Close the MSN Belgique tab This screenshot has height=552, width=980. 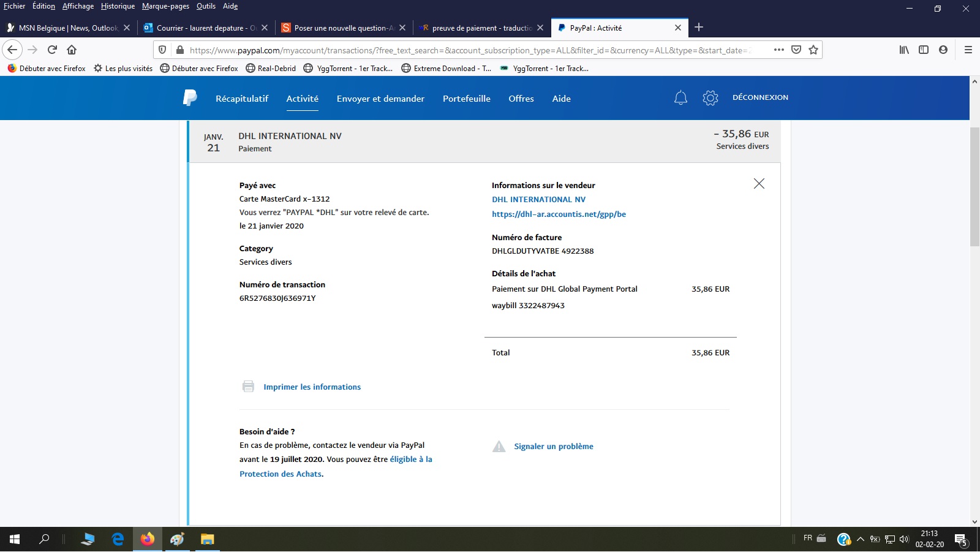(x=127, y=28)
